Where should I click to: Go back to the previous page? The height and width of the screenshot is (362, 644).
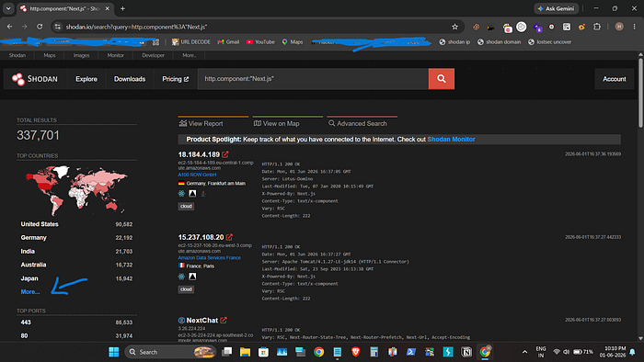pos(9,27)
